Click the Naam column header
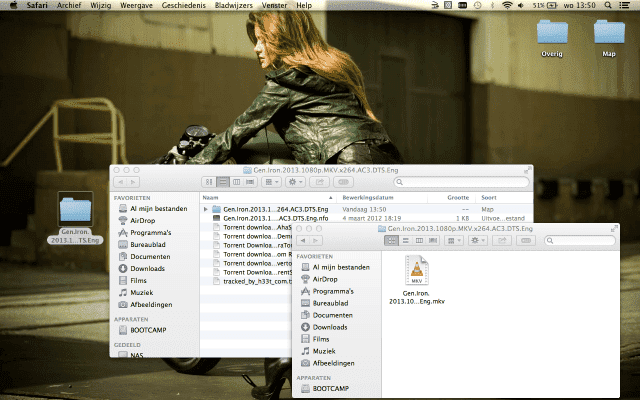This screenshot has height=400, width=640. (x=211, y=198)
